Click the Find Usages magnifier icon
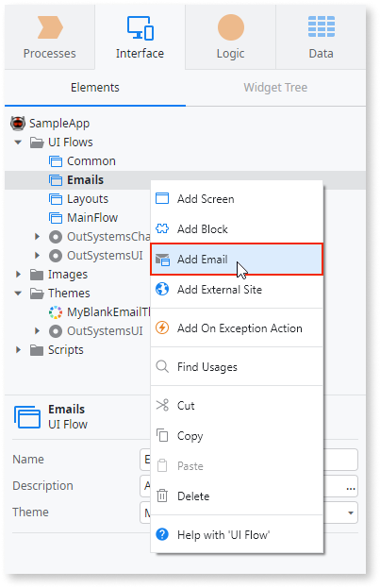380x588 pixels. 162,366
